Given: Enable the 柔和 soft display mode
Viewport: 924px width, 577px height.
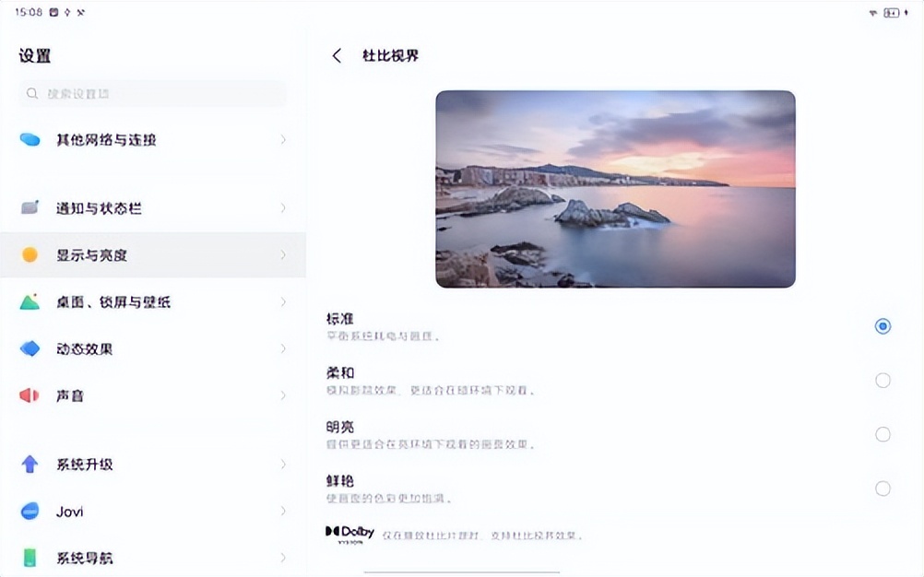Looking at the screenshot, I should (883, 380).
